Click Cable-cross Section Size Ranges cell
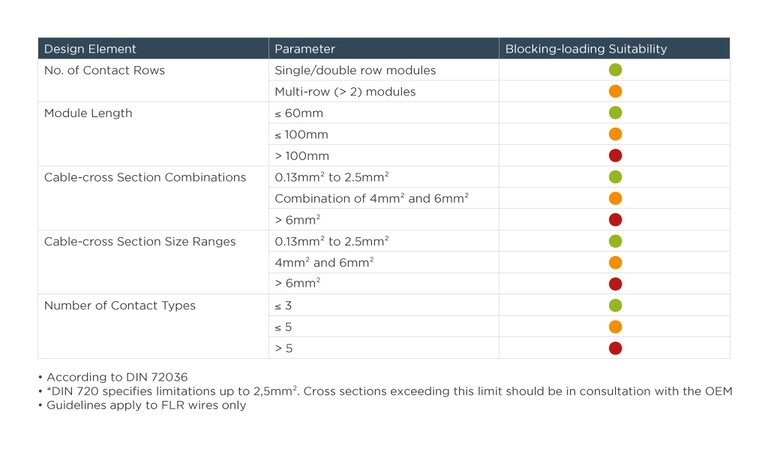Viewport: 768px width, 449px height. coord(140,241)
